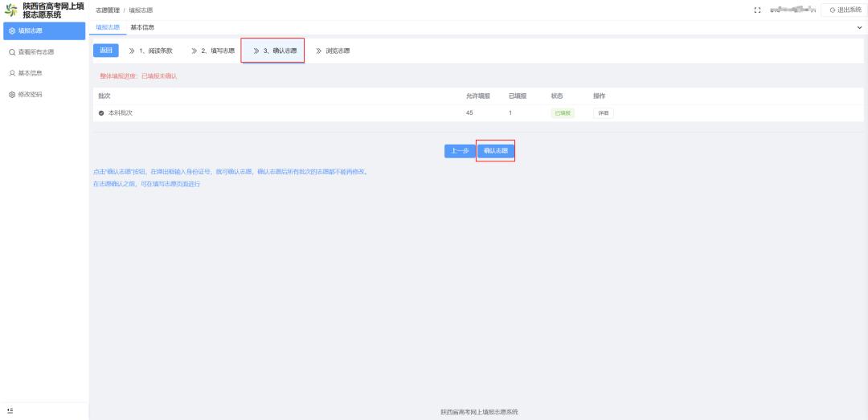Open 基本信息 in the left sidebar
868x420 pixels.
click(30, 73)
